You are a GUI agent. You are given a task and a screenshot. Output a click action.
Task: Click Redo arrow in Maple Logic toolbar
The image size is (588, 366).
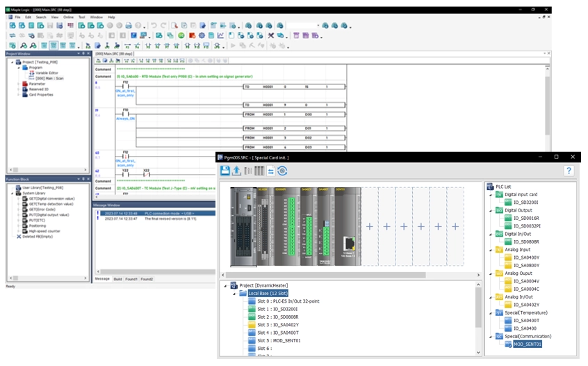tap(163, 26)
